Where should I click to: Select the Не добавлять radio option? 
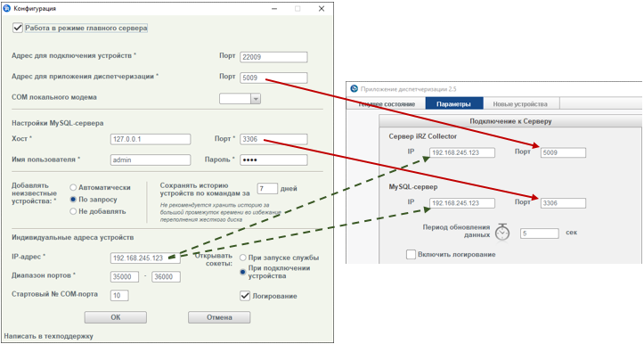(73, 211)
